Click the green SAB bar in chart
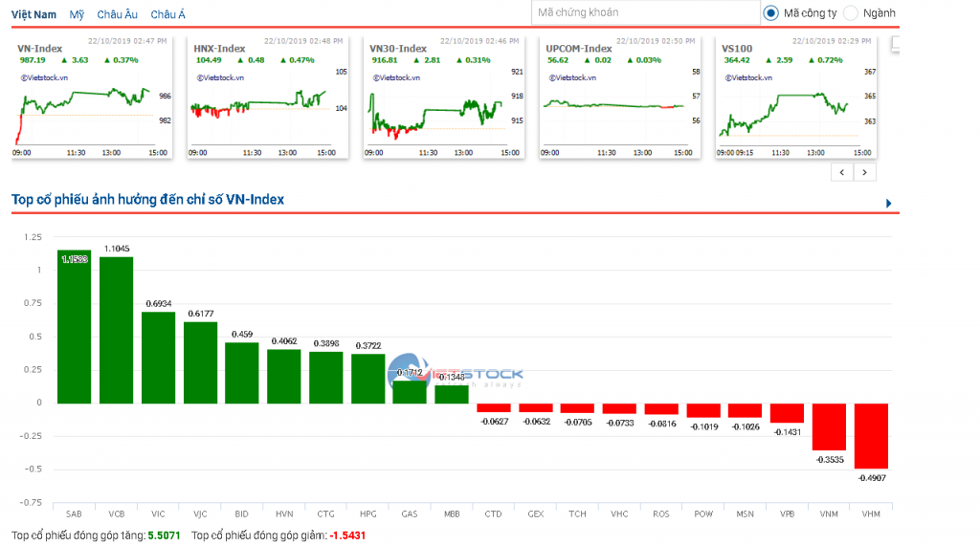The image size is (980, 546). pyautogui.click(x=74, y=330)
